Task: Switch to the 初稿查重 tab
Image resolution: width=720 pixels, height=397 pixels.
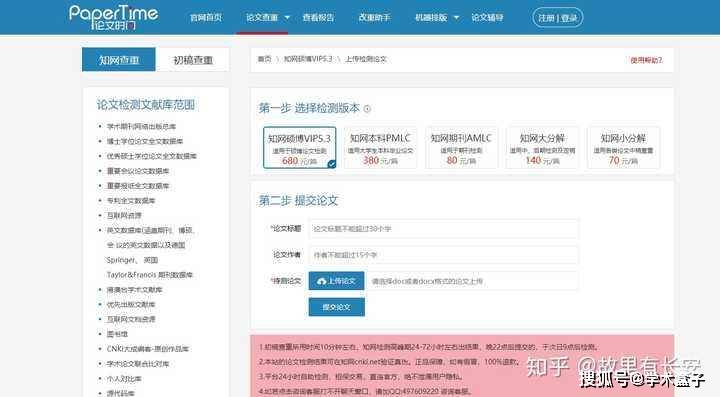Action: [192, 60]
